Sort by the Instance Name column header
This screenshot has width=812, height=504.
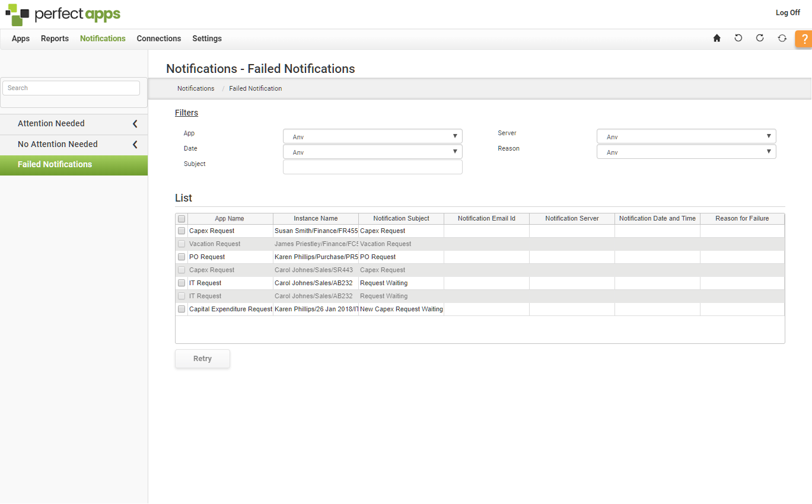click(x=316, y=219)
